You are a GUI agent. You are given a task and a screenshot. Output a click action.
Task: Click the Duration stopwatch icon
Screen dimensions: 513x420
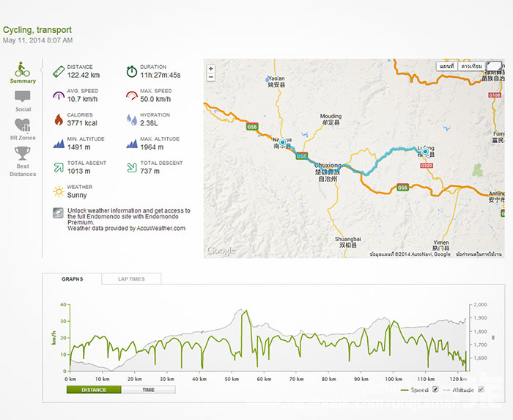coord(132,71)
